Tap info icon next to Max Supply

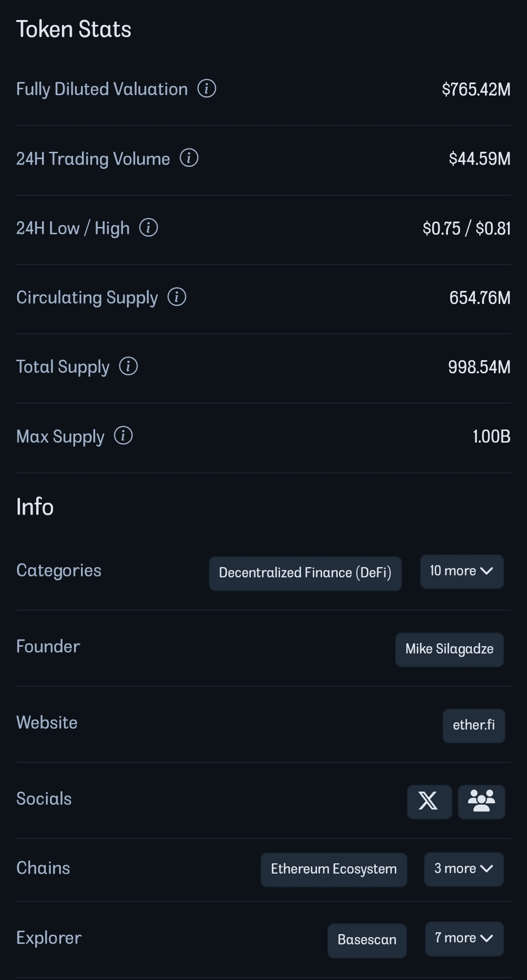tap(123, 435)
